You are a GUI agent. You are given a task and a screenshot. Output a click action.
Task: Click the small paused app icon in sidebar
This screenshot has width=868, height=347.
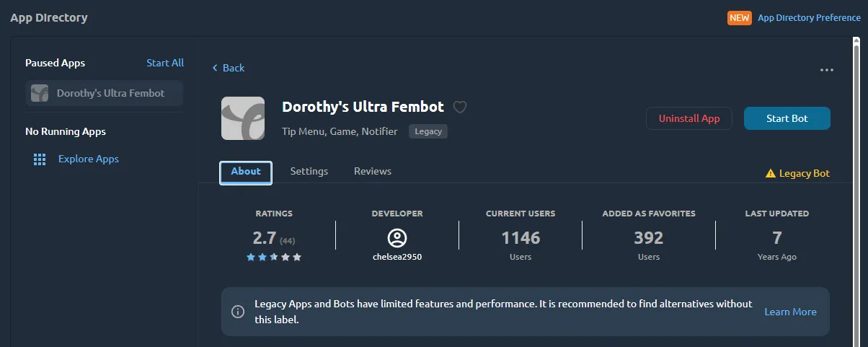click(x=40, y=93)
